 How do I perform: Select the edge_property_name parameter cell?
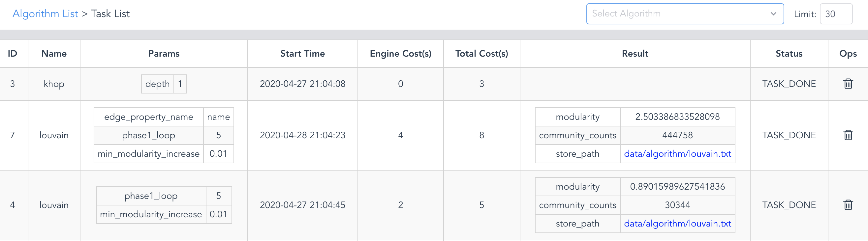click(x=149, y=117)
